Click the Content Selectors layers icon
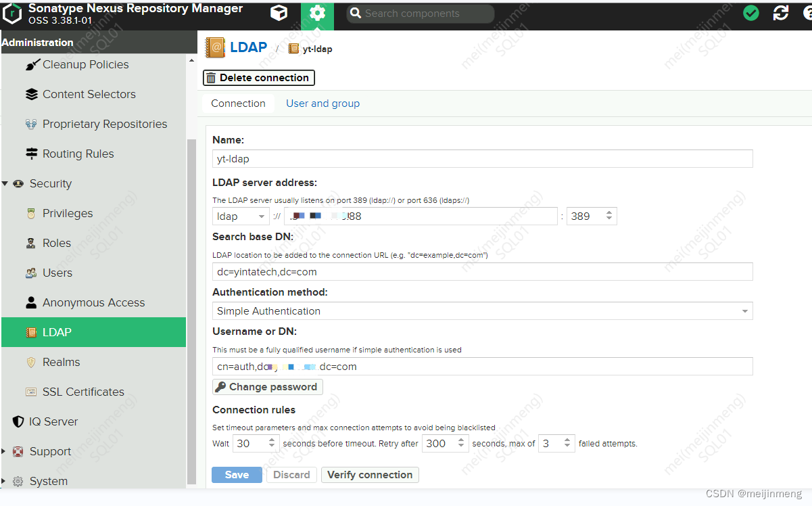 click(32, 95)
